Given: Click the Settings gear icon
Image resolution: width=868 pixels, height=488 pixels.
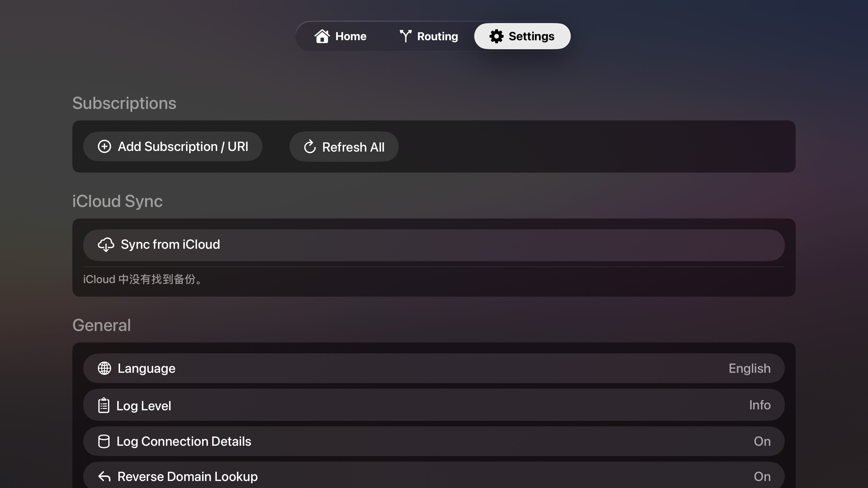Looking at the screenshot, I should (496, 36).
